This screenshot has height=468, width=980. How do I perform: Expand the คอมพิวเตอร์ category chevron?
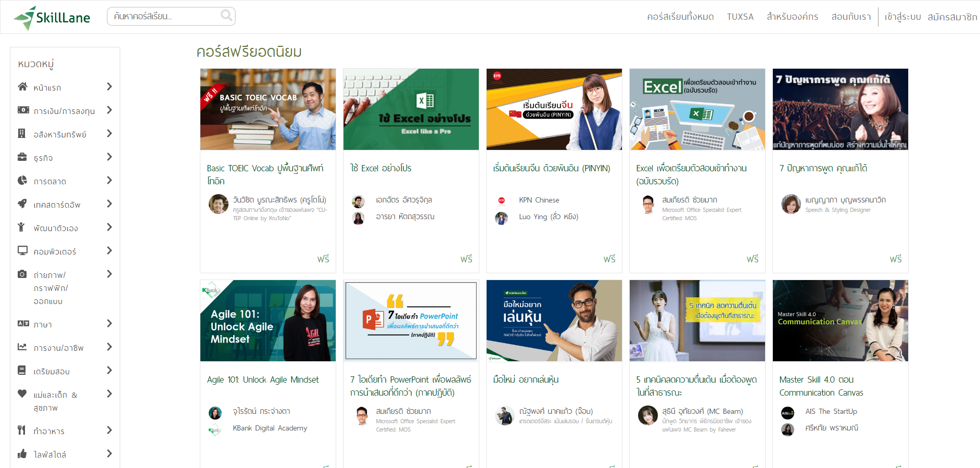[x=109, y=250]
